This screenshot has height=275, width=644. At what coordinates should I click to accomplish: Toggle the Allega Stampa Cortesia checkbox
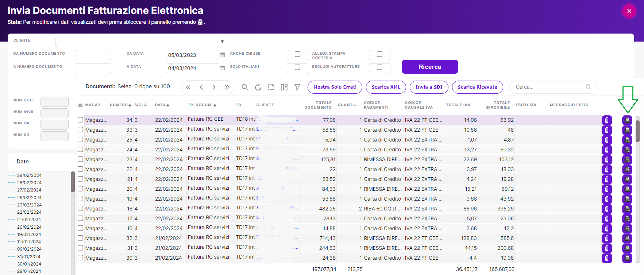pos(379,54)
